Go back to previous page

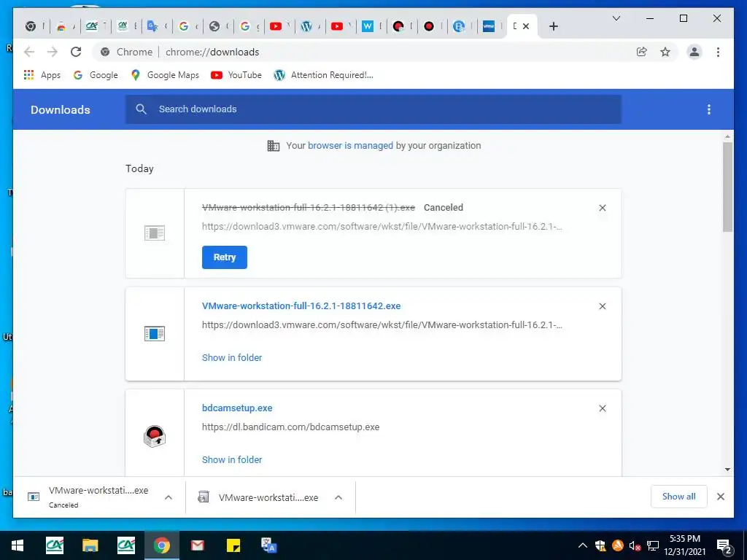coord(29,52)
